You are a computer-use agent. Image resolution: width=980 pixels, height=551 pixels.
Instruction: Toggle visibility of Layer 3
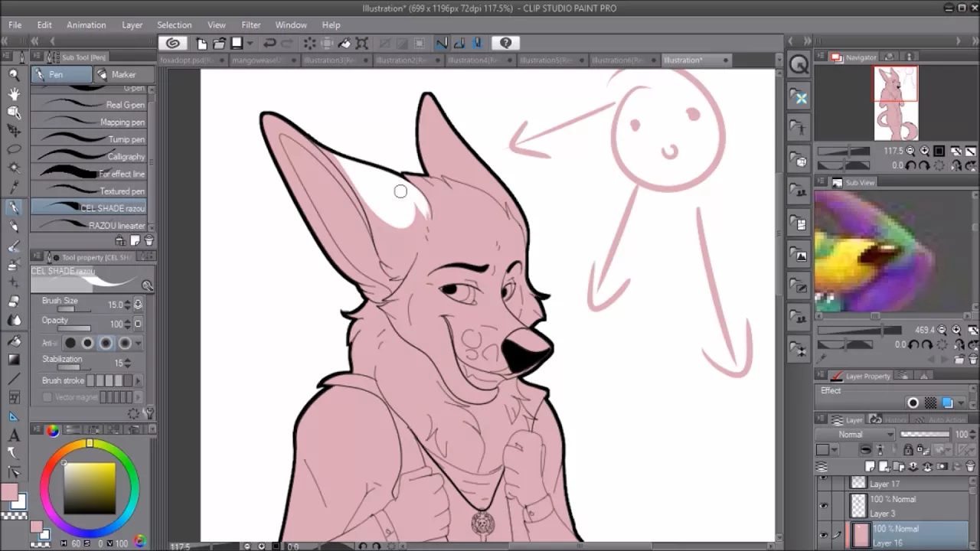[x=823, y=506]
